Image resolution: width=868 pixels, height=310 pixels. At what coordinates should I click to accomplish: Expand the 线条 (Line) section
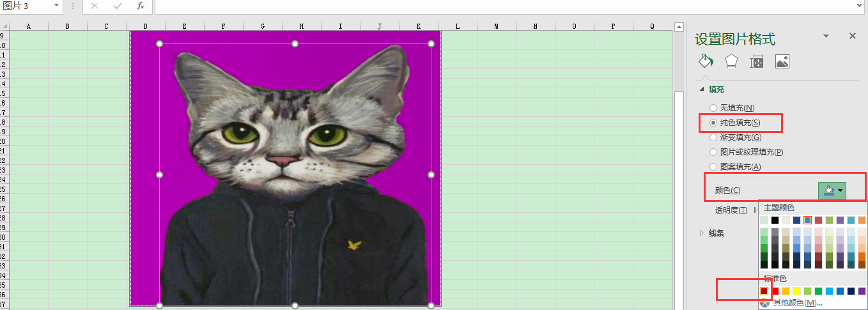tap(703, 233)
